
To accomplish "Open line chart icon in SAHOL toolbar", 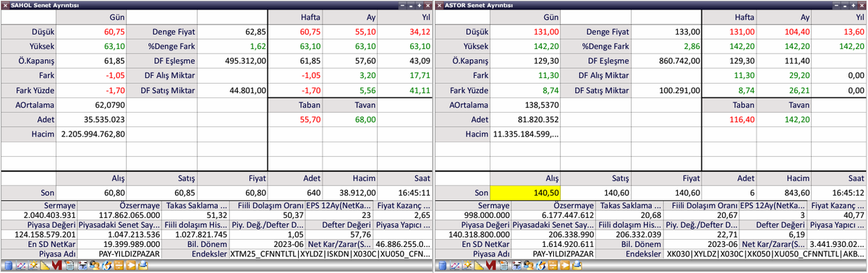I will [x=21, y=265].
